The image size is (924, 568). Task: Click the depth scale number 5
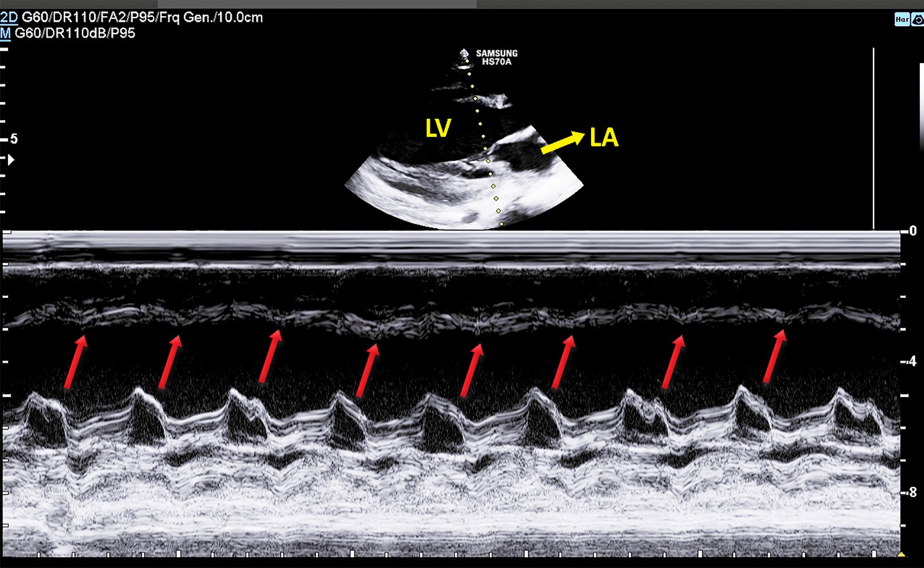pyautogui.click(x=14, y=139)
